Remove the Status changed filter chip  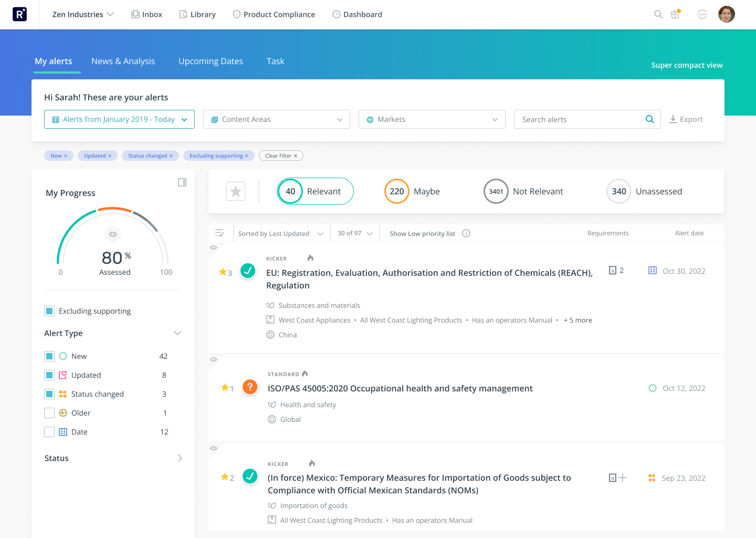click(171, 156)
